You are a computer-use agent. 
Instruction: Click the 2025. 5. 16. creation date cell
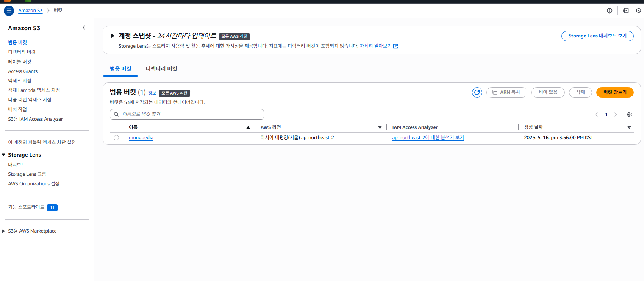click(x=559, y=138)
